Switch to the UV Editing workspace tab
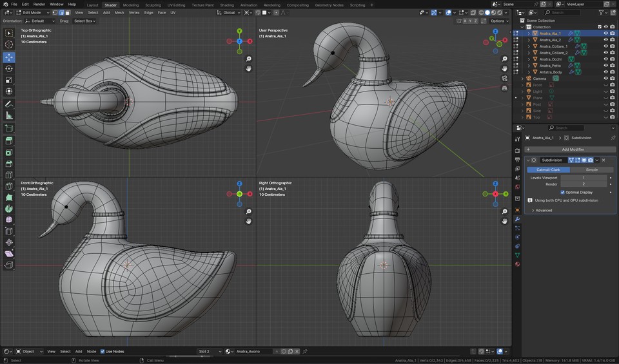Image resolution: width=619 pixels, height=364 pixels. tap(175, 5)
